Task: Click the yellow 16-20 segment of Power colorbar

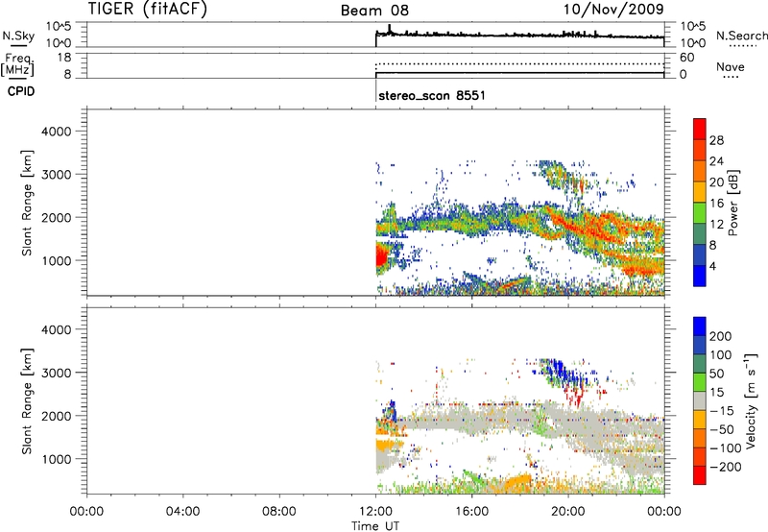Action: (700, 192)
